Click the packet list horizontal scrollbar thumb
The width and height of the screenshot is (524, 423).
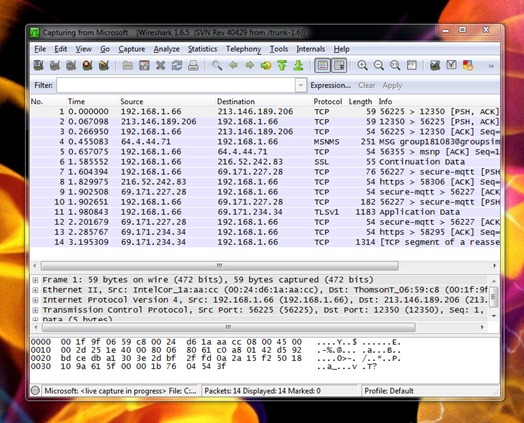pyautogui.click(x=220, y=266)
